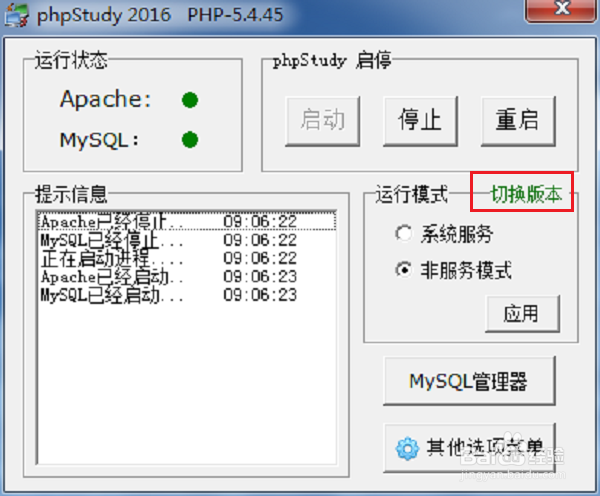
Task: Stop services with the 停止 button
Action: (420, 121)
